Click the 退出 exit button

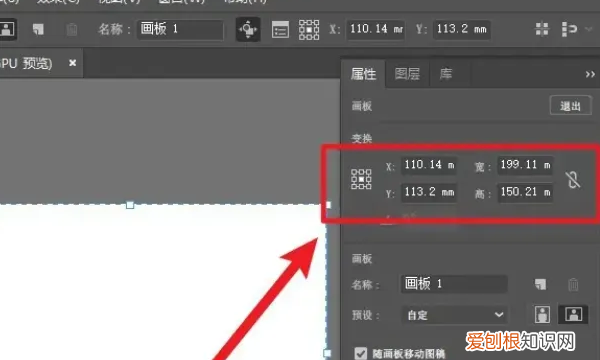click(x=571, y=106)
